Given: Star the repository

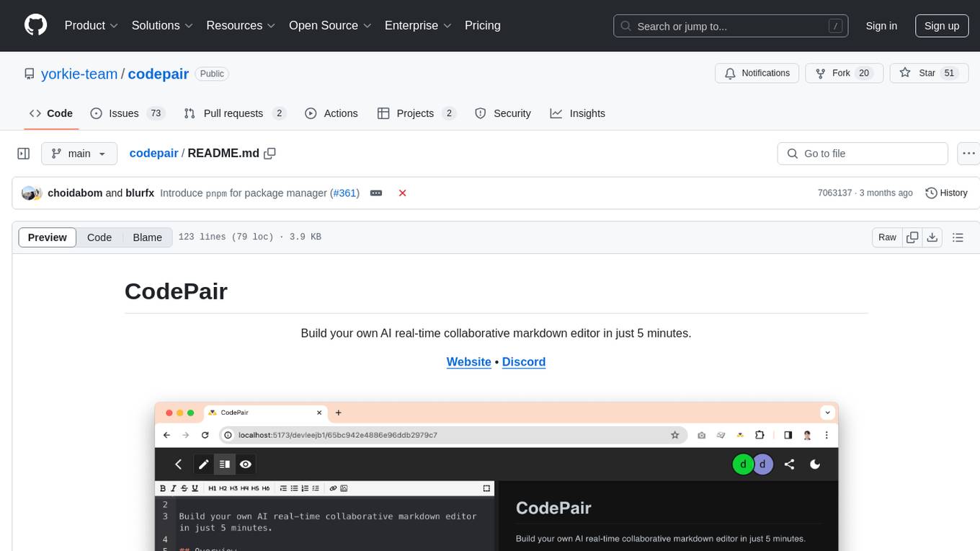Looking at the screenshot, I should pyautogui.click(x=929, y=74).
